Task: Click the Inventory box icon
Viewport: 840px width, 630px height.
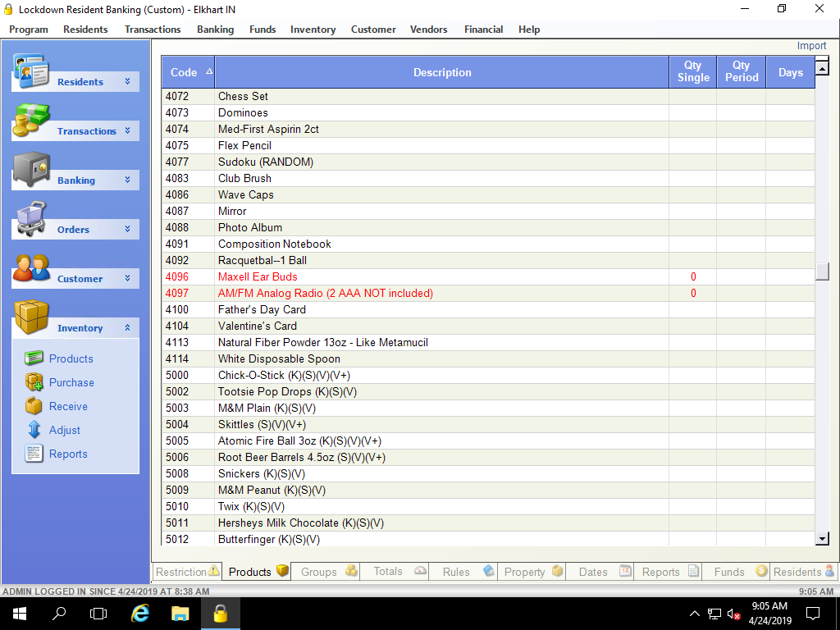Action: (31, 317)
